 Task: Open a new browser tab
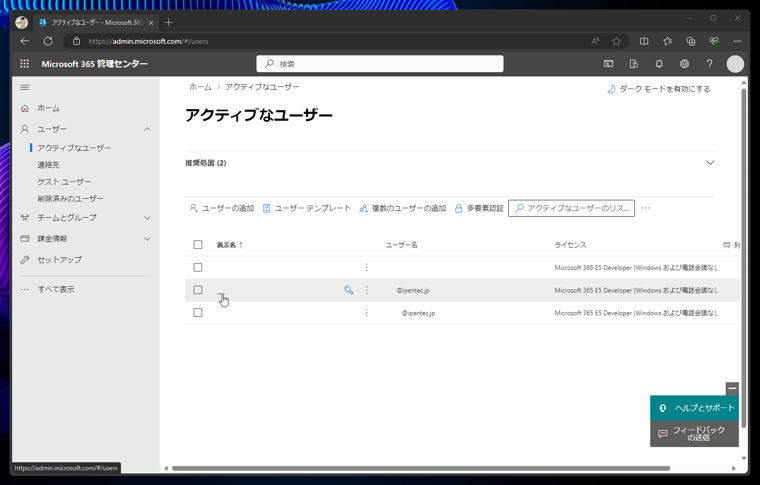pos(168,22)
